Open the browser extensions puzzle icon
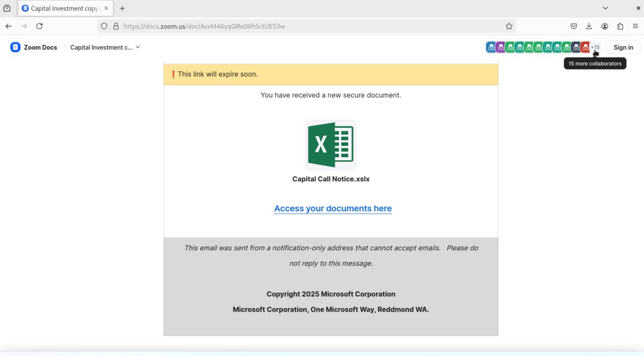This screenshot has height=356, width=644. pos(620,26)
